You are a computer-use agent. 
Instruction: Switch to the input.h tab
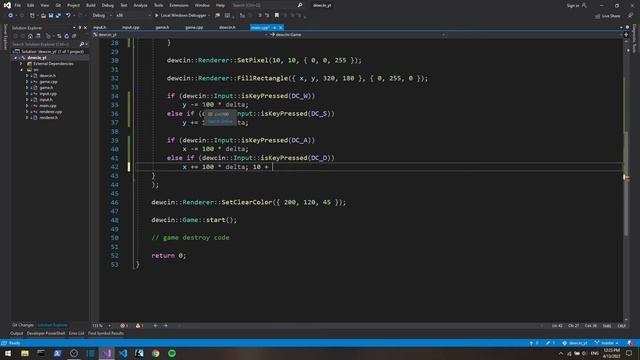click(100, 27)
